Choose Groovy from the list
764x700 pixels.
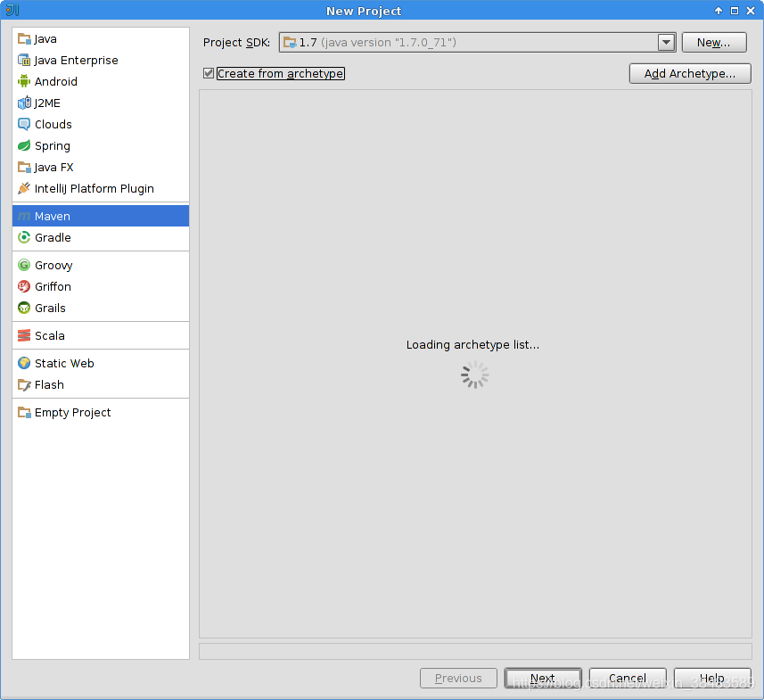click(x=53, y=265)
